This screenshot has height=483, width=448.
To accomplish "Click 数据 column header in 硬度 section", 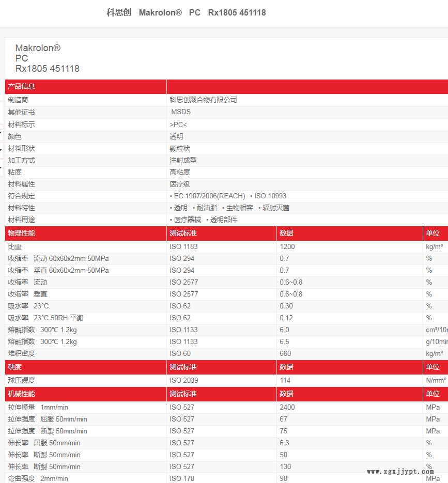I will [286, 367].
